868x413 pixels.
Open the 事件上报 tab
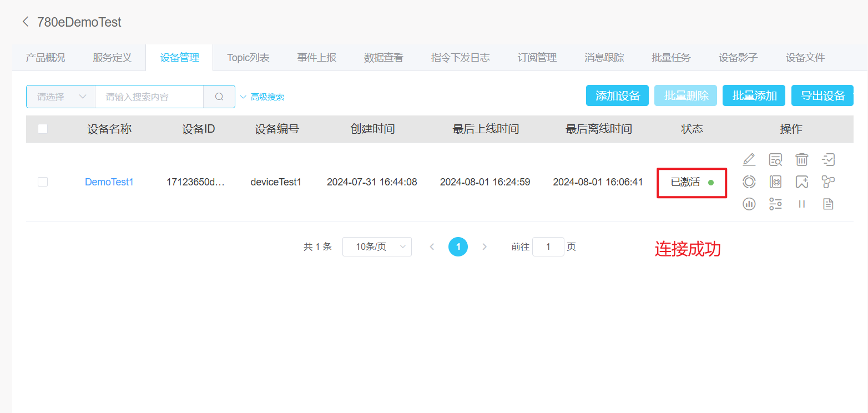tap(316, 58)
